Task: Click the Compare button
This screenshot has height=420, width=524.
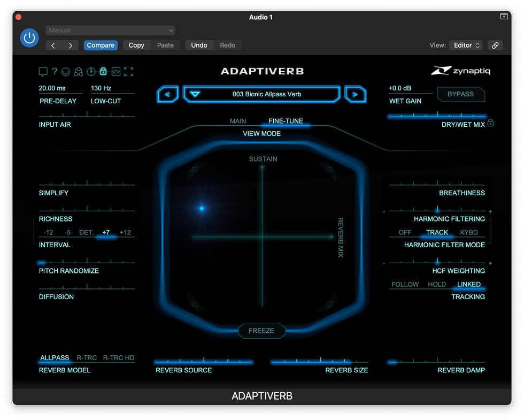Action: coord(101,45)
